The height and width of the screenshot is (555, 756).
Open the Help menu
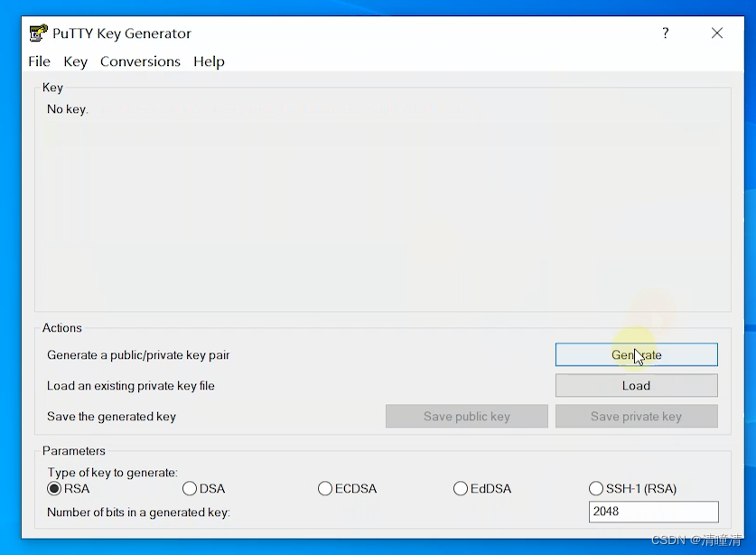[x=209, y=61]
